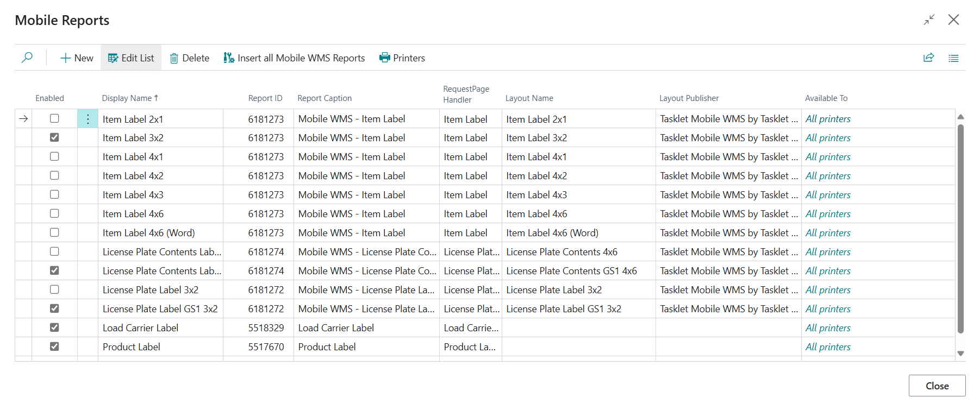Image resolution: width=980 pixels, height=410 pixels.
Task: Uncheck the Load Carrier Label checkbox
Action: 54,327
